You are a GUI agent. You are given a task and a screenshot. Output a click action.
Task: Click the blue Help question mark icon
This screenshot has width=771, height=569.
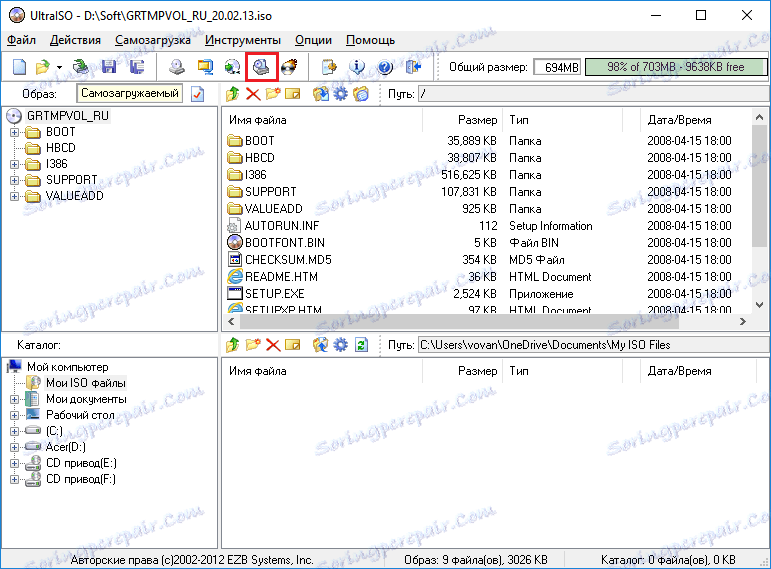click(x=385, y=67)
